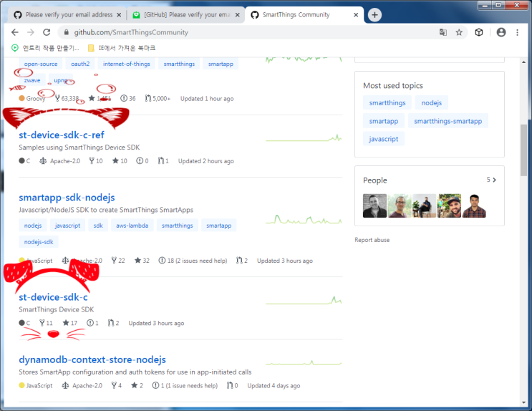
Task: Open pull requests 2 of smartapp-sdk-nodejs
Action: tap(242, 261)
